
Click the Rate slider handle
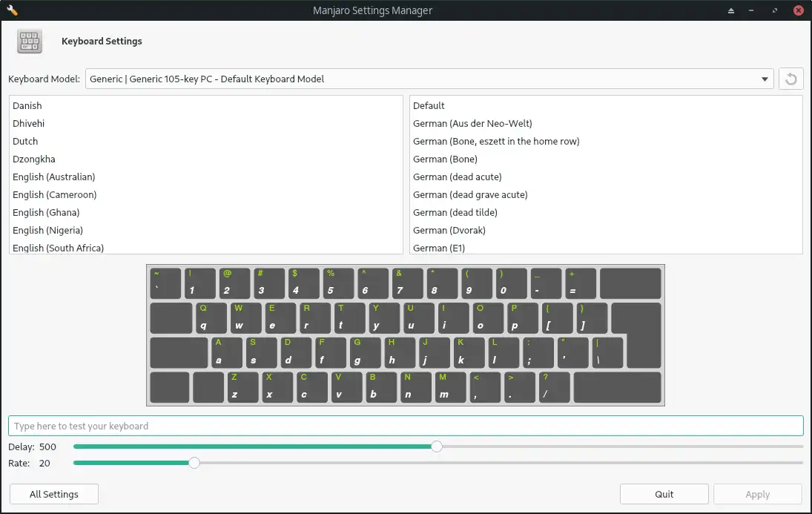(x=194, y=464)
